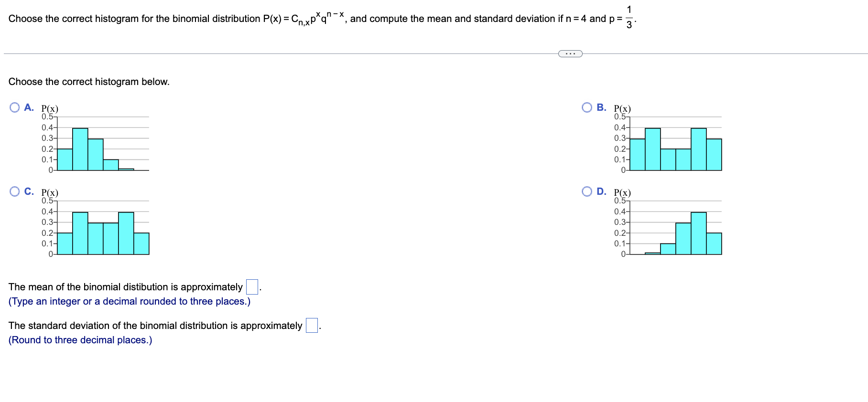Select radio button for histogram option D
Viewport: 868px width, 402px height.
[x=586, y=190]
